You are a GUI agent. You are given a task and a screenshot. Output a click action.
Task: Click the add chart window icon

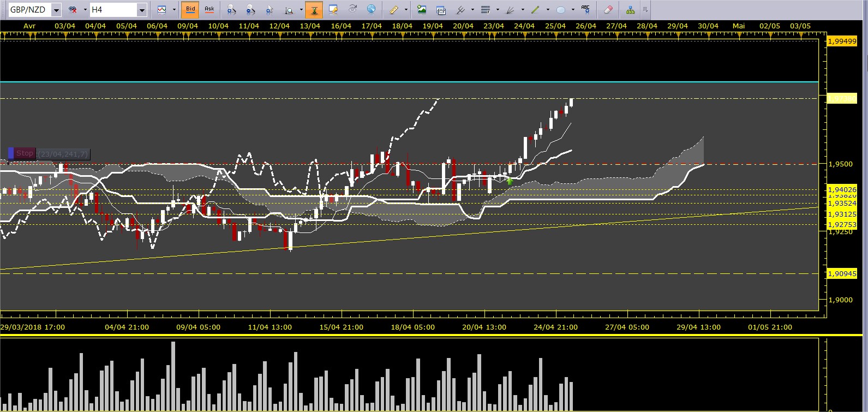[x=441, y=9]
